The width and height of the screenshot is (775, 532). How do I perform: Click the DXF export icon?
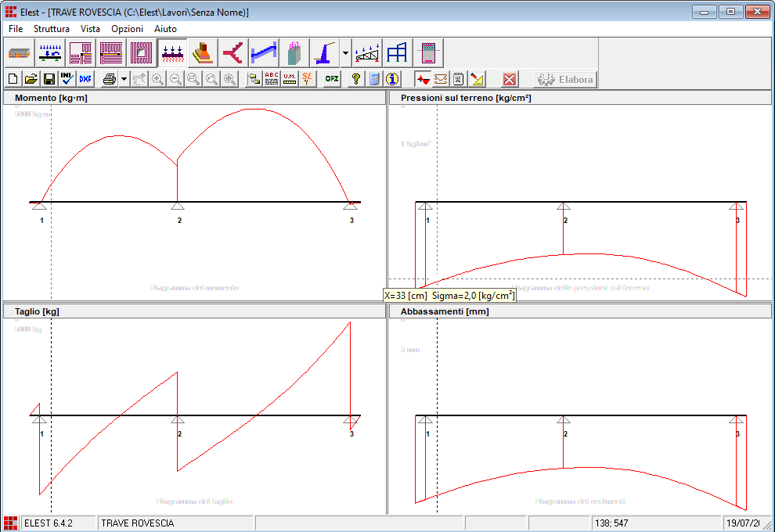click(85, 79)
